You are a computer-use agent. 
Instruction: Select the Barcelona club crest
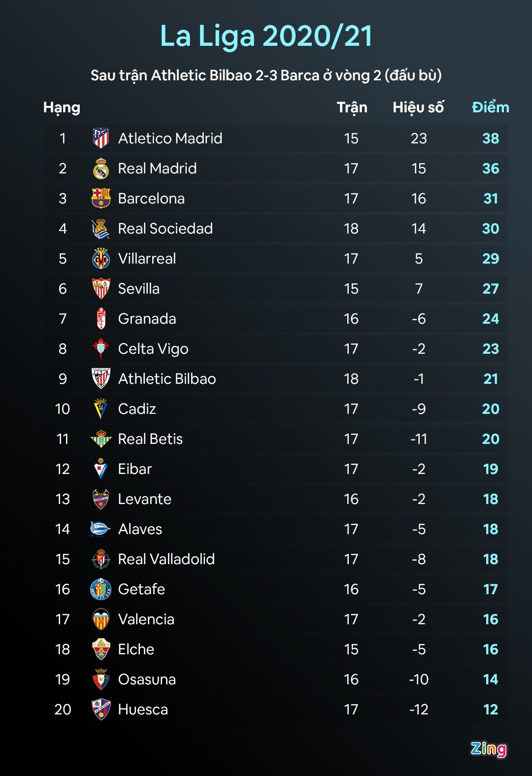pyautogui.click(x=101, y=199)
